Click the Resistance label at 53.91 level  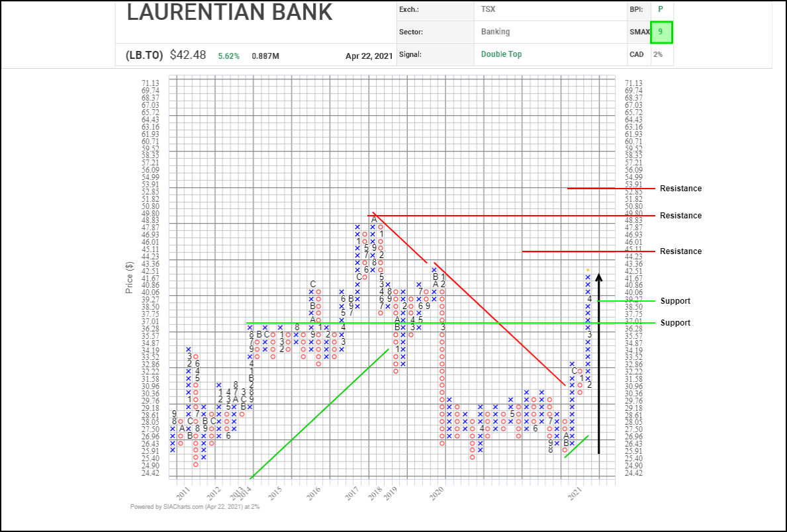pyautogui.click(x=680, y=189)
